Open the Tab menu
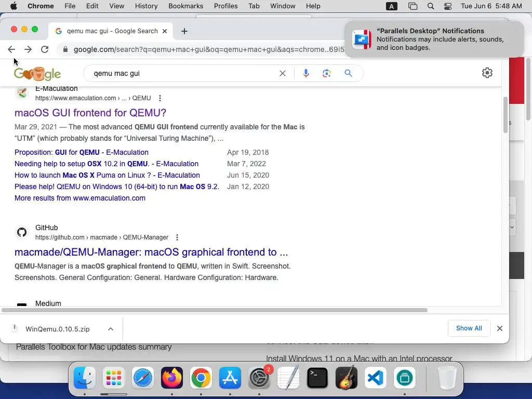 click(254, 6)
